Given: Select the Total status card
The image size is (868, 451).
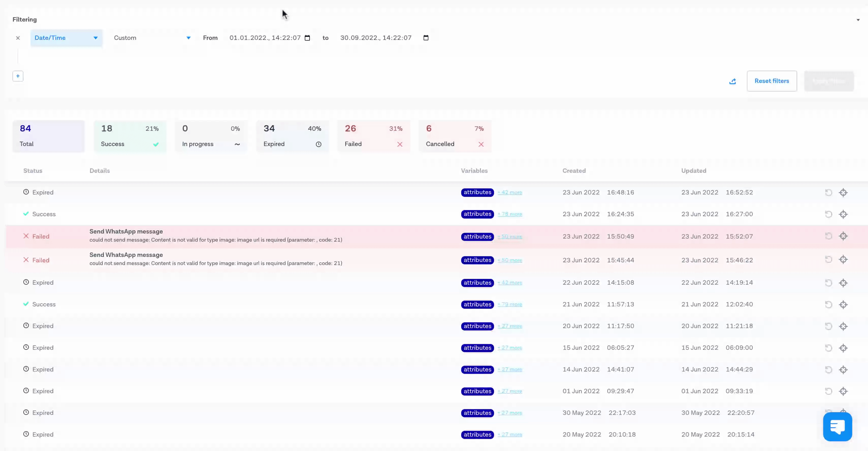Looking at the screenshot, I should (49, 136).
